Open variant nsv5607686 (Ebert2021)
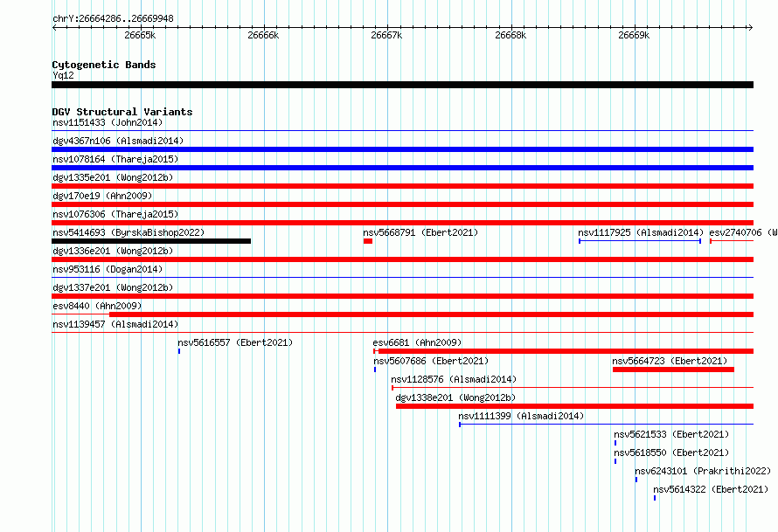The height and width of the screenshot is (532, 778). 431,361
